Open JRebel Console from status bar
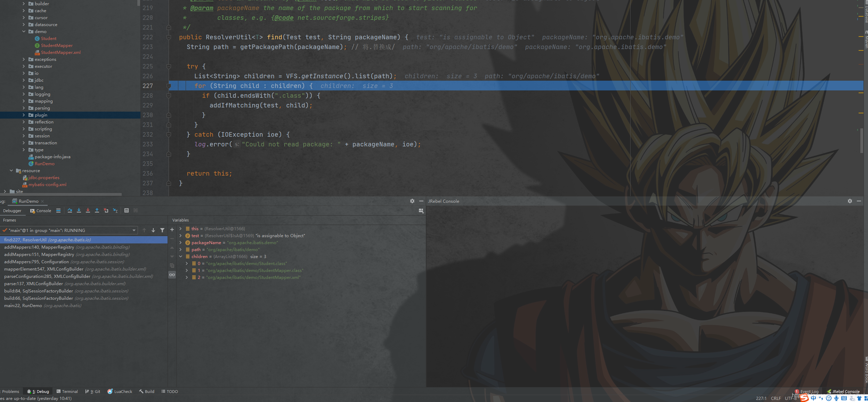This screenshot has width=868, height=402. coord(843,391)
